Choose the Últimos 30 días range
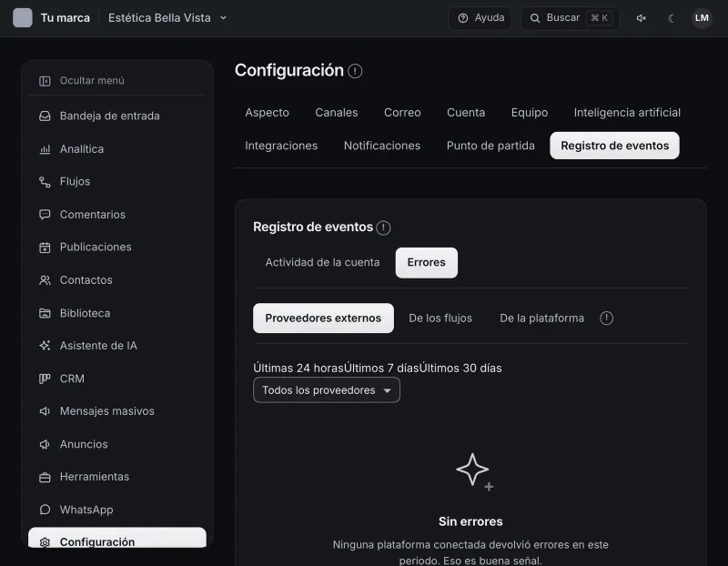 (x=460, y=369)
